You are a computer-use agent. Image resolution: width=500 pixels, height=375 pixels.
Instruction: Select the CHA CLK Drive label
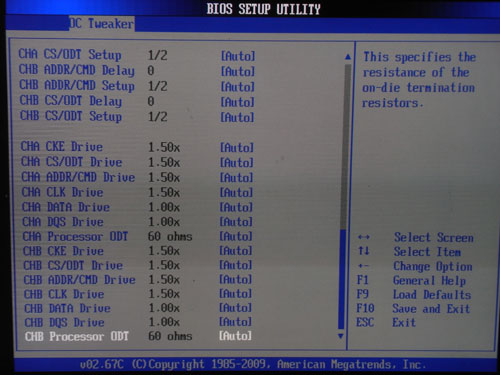[62, 192]
